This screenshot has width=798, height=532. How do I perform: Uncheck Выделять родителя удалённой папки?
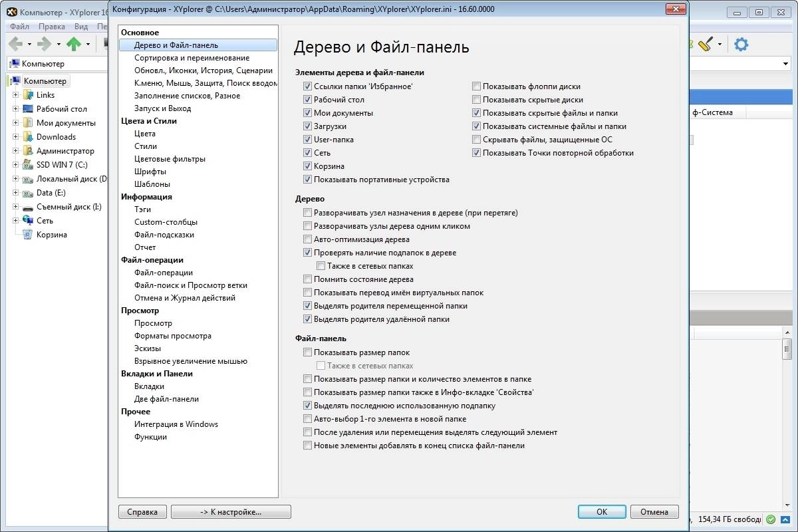click(x=307, y=319)
